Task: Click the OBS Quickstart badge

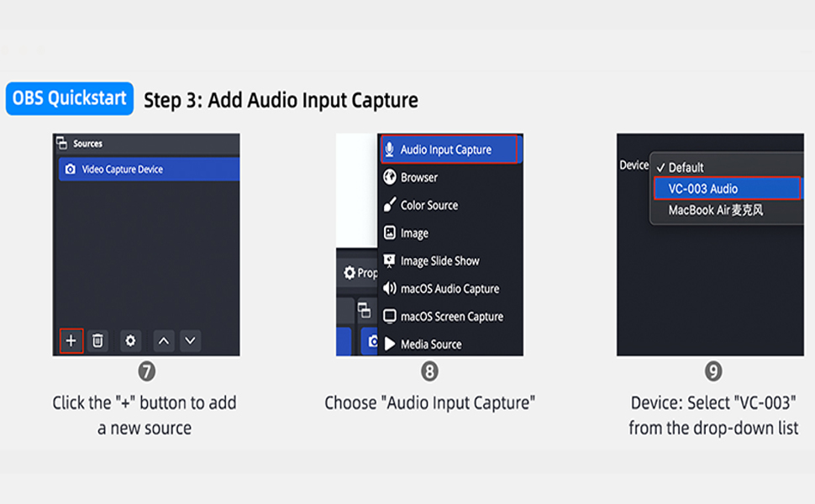Action: pyautogui.click(x=70, y=98)
